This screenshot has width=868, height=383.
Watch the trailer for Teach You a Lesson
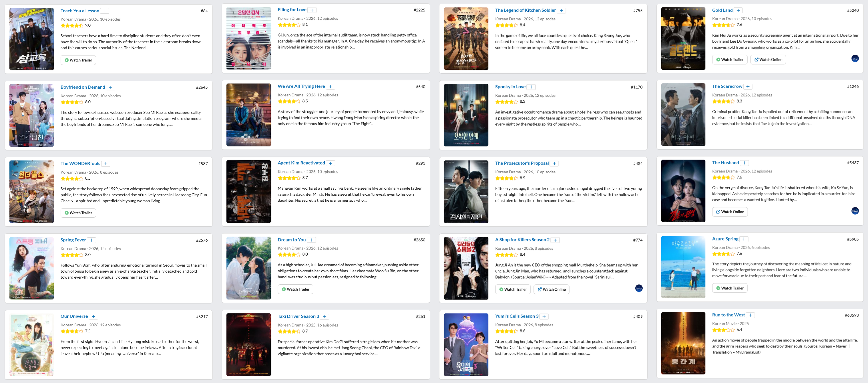(x=79, y=60)
